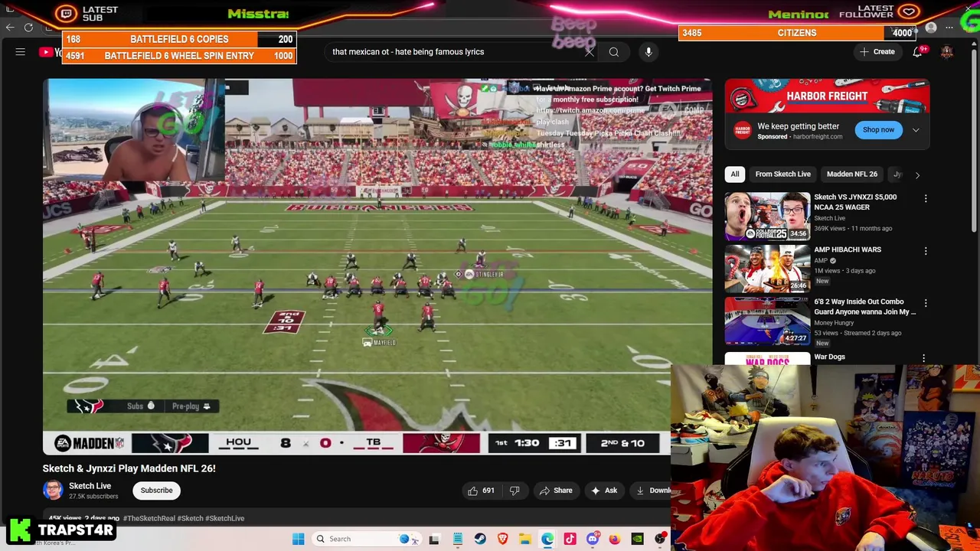Expand the Harbor Freight ad chevron

pos(916,130)
